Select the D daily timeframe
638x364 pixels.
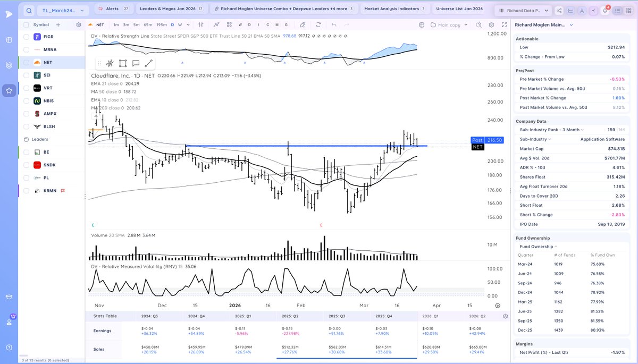(x=172, y=24)
